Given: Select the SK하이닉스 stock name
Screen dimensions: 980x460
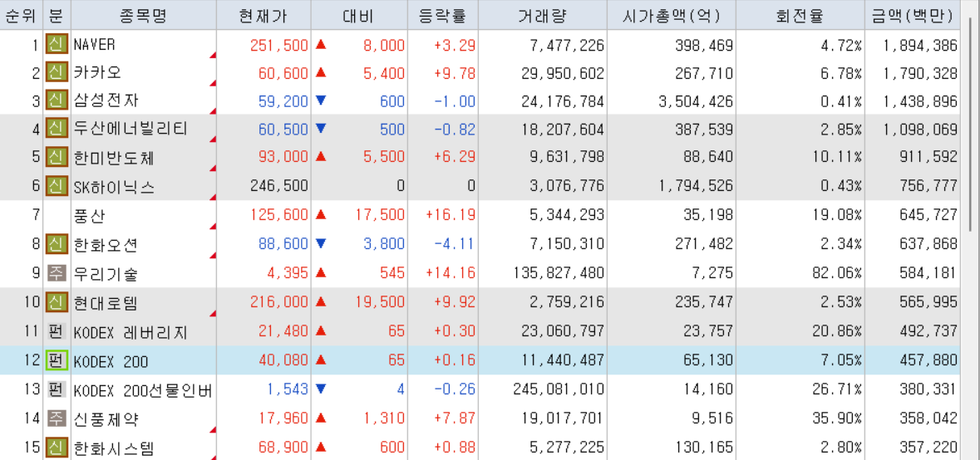Looking at the screenshot, I should click(x=115, y=185).
